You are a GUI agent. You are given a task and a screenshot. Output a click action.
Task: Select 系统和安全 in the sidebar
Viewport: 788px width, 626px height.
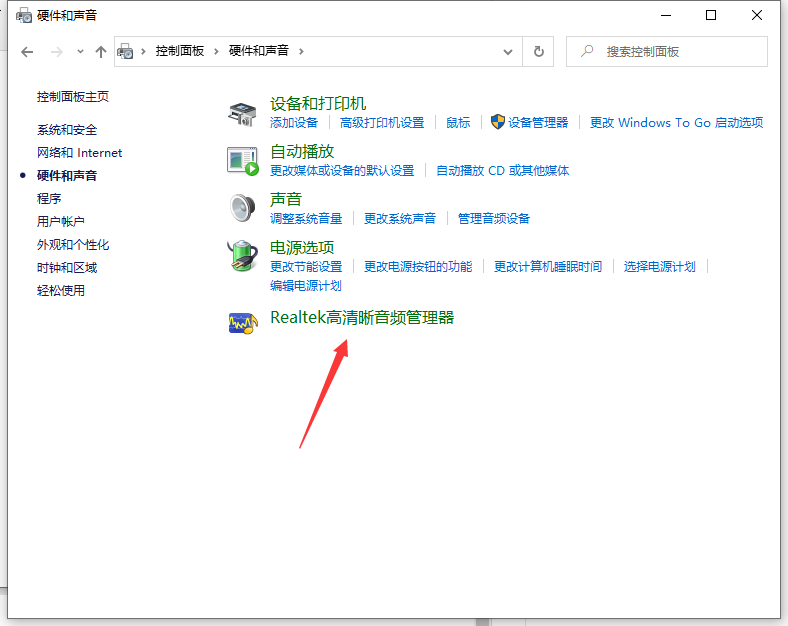[x=67, y=130]
